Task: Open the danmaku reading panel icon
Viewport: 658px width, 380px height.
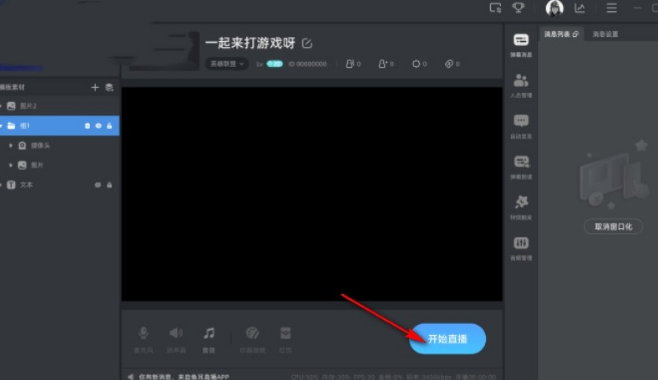Action: (521, 167)
